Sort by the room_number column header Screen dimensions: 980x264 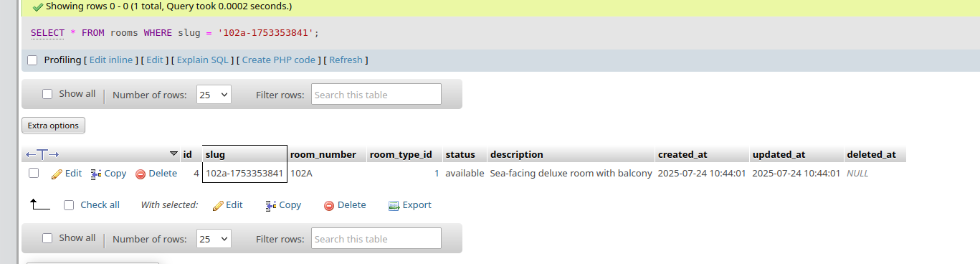323,154
